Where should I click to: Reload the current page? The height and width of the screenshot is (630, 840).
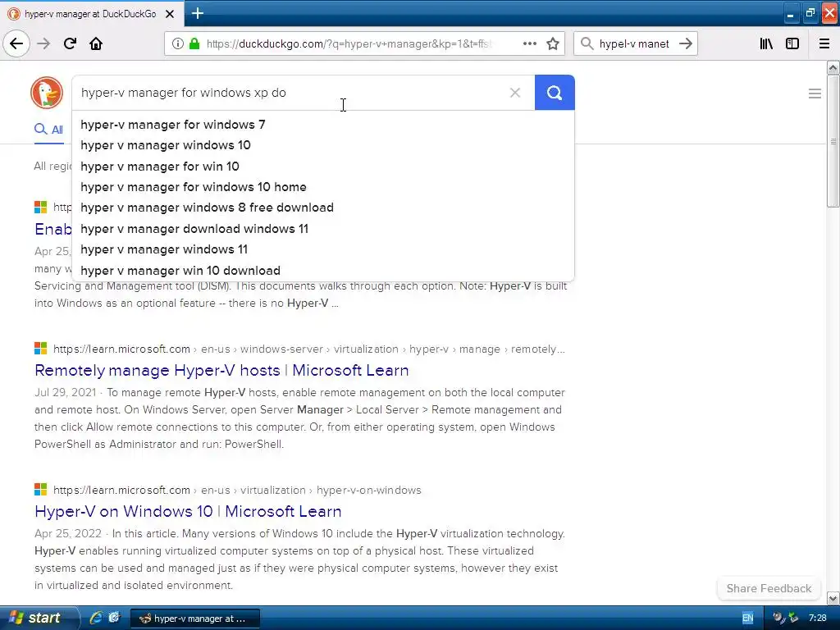click(x=70, y=43)
